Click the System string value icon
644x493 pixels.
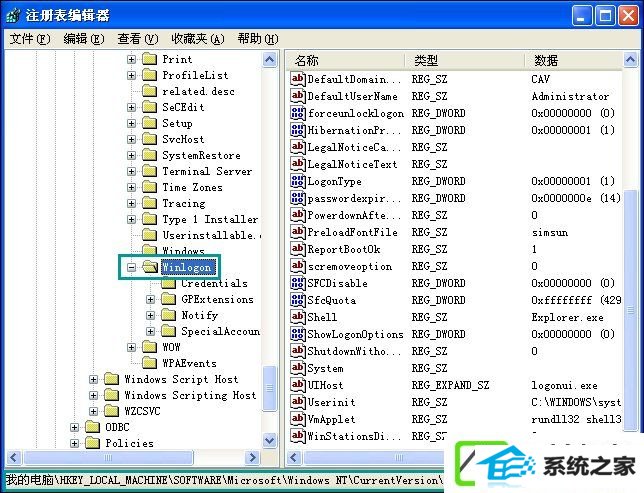(x=298, y=368)
